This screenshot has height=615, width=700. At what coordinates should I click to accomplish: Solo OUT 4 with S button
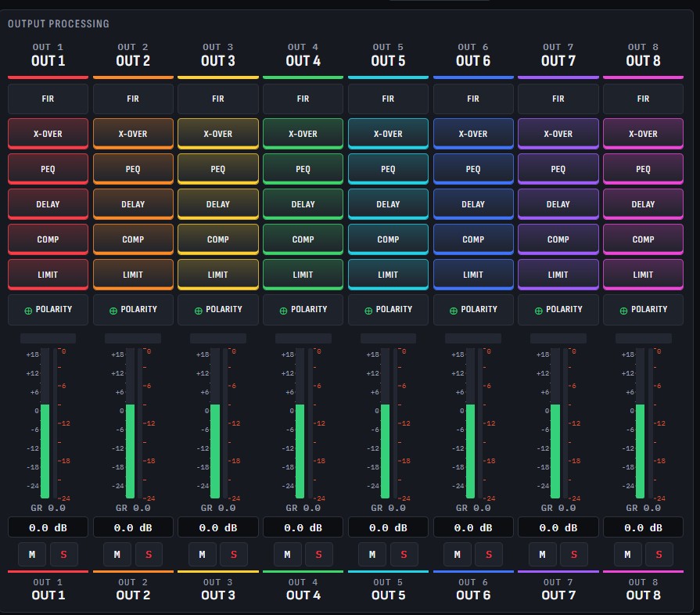319,554
